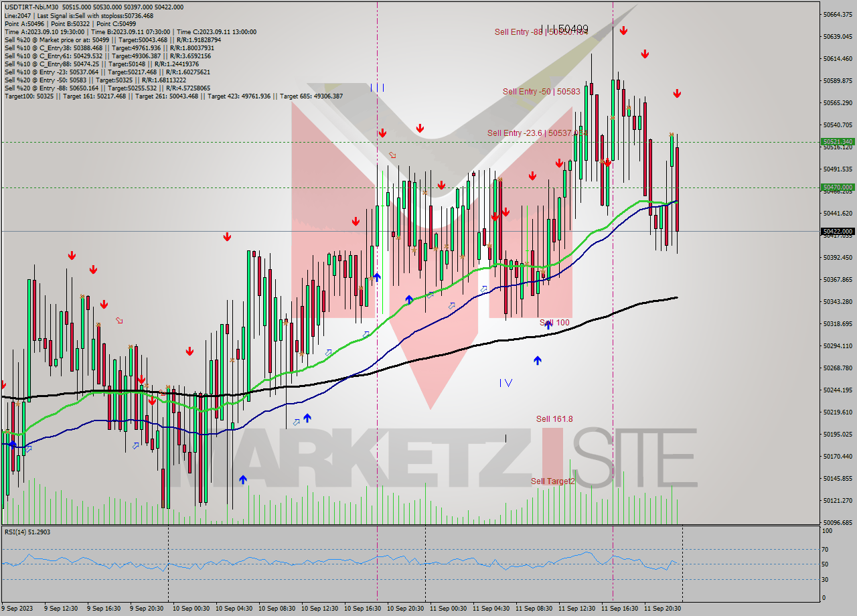Click the '9 Sep 12:30' time label
Screen dimensions: 857x616
point(62,609)
